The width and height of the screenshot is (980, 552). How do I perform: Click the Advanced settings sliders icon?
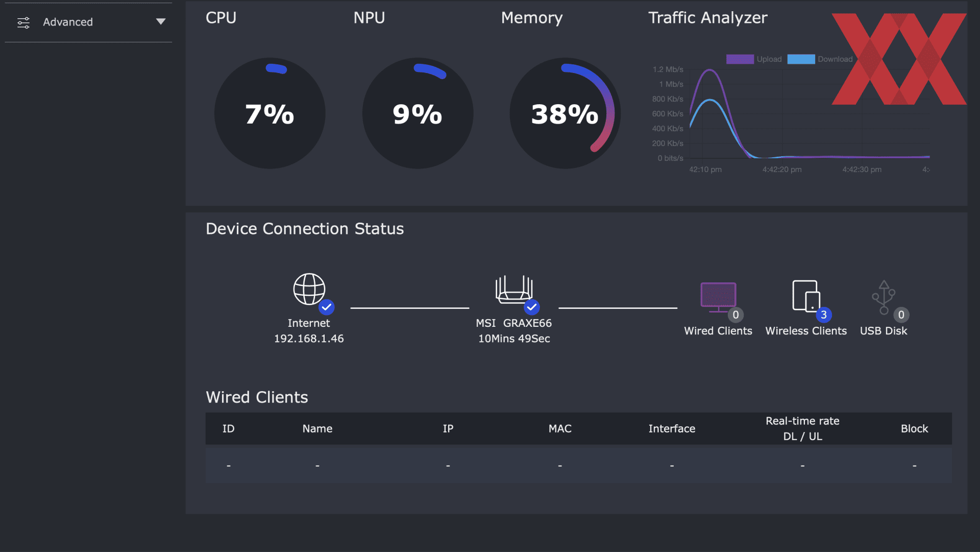coord(23,22)
